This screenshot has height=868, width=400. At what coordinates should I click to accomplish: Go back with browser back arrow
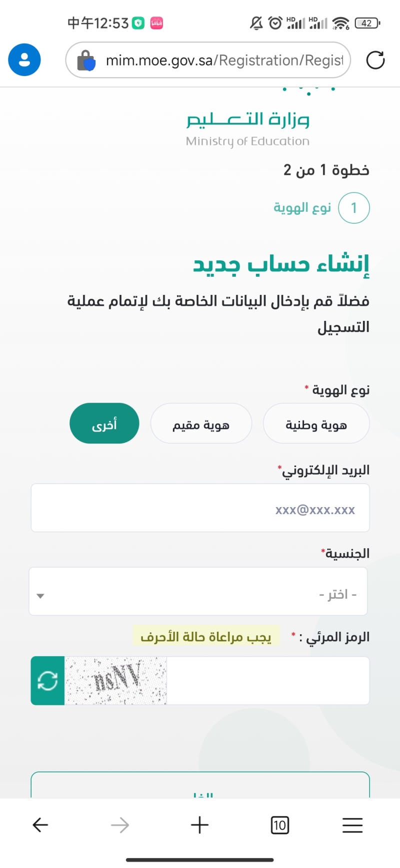tap(40, 825)
